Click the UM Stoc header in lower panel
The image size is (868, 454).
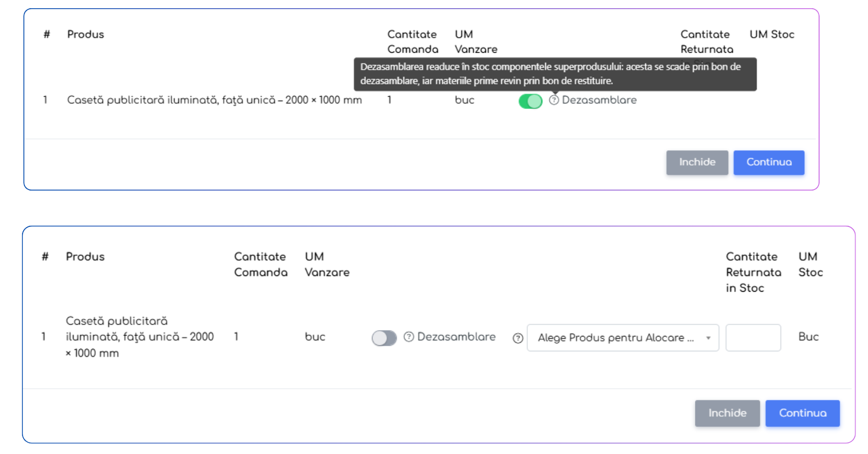pyautogui.click(x=811, y=265)
